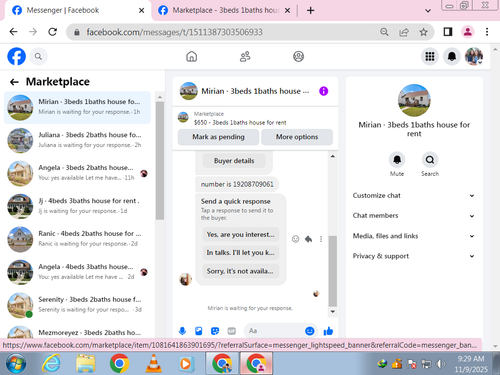Open the Chrome three-dot menu
Viewport: 500px width, 375px height.
point(487,32)
